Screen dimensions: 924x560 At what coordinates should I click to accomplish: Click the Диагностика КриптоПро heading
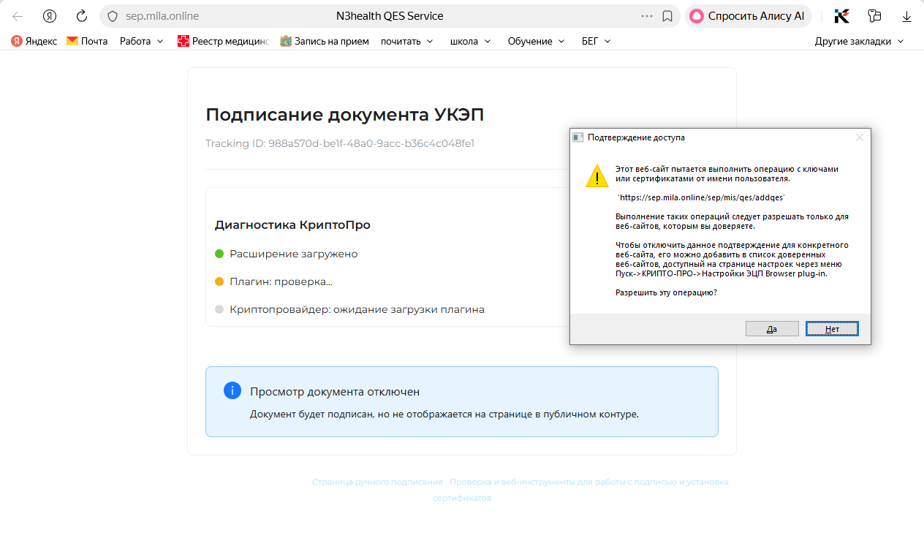pyautogui.click(x=292, y=225)
